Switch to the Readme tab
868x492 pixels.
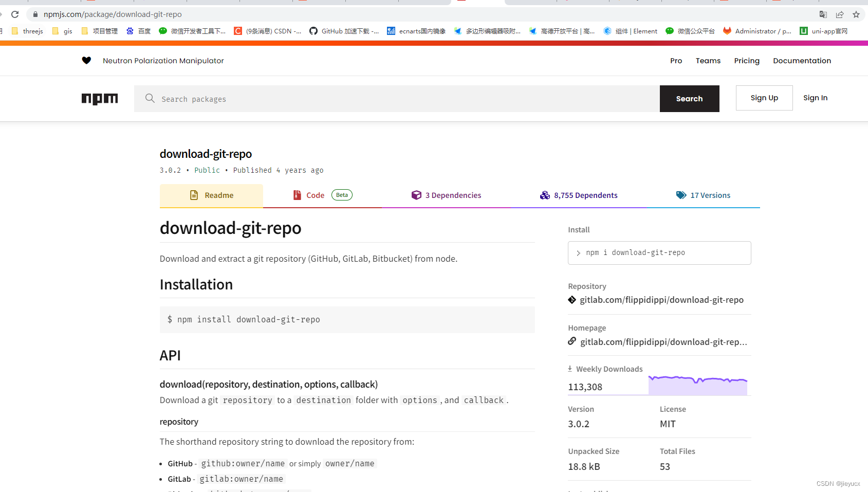(211, 195)
